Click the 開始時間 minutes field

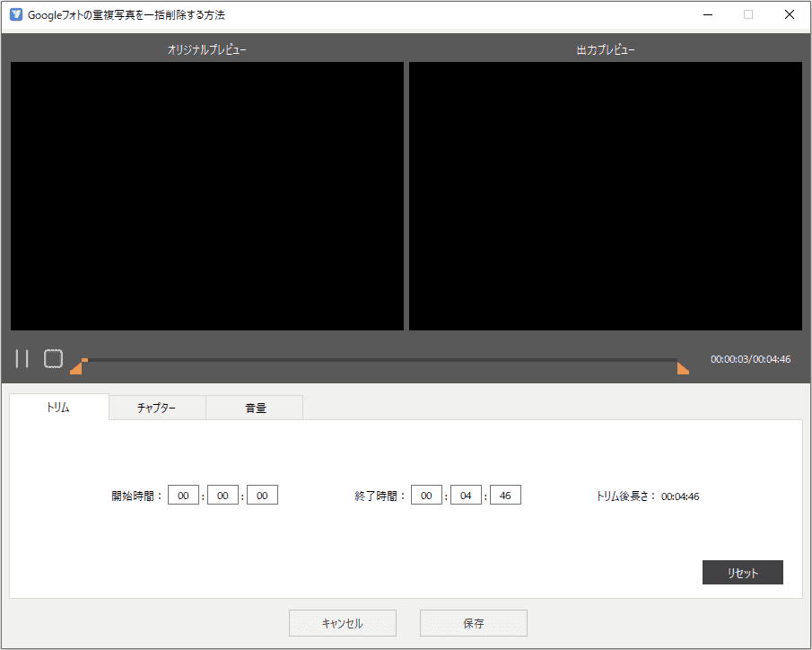point(223,496)
